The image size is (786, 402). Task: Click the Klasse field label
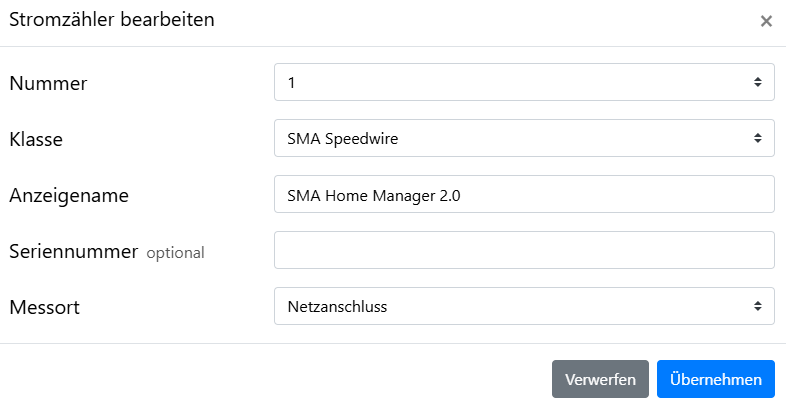tap(36, 140)
